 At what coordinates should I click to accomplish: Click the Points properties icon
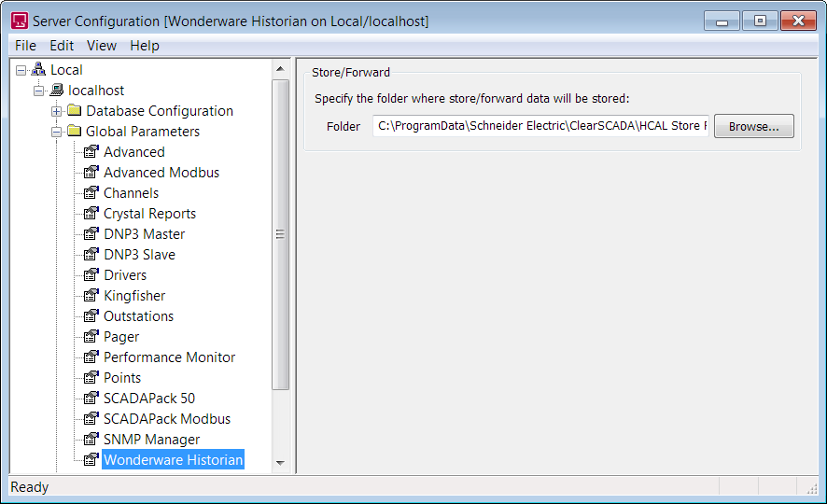(x=91, y=377)
